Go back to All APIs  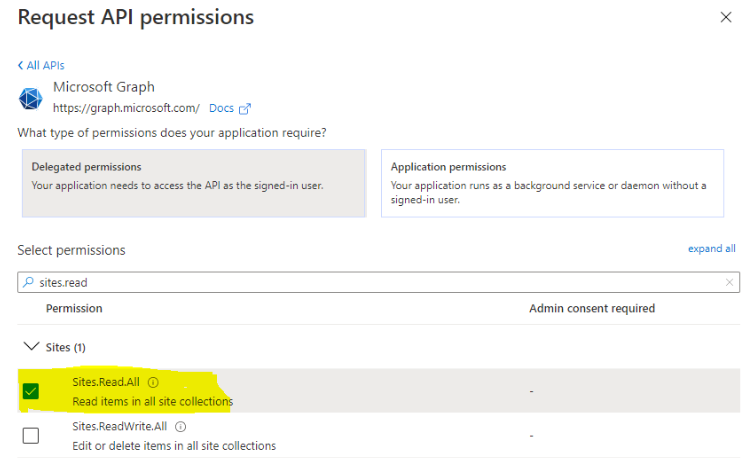click(x=45, y=66)
